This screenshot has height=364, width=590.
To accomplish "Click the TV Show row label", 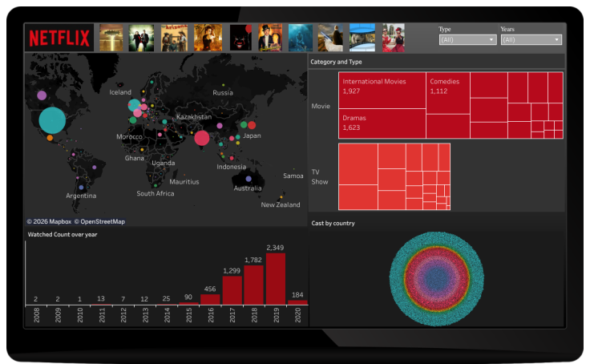I will tap(320, 177).
